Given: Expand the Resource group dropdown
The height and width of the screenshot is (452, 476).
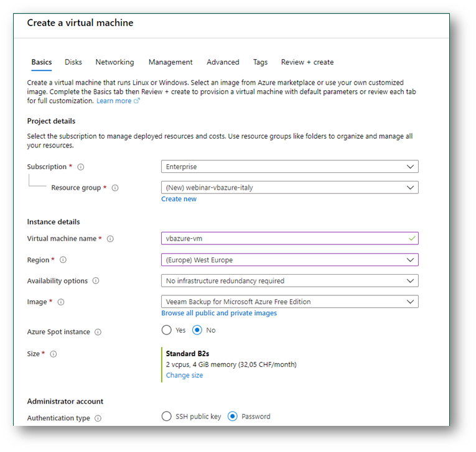Looking at the screenshot, I should (289, 188).
